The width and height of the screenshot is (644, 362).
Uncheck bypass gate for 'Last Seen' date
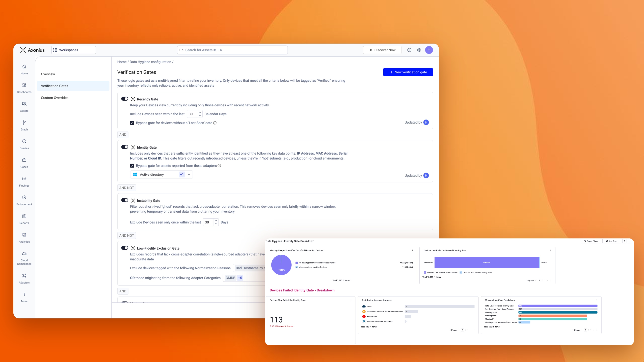132,123
